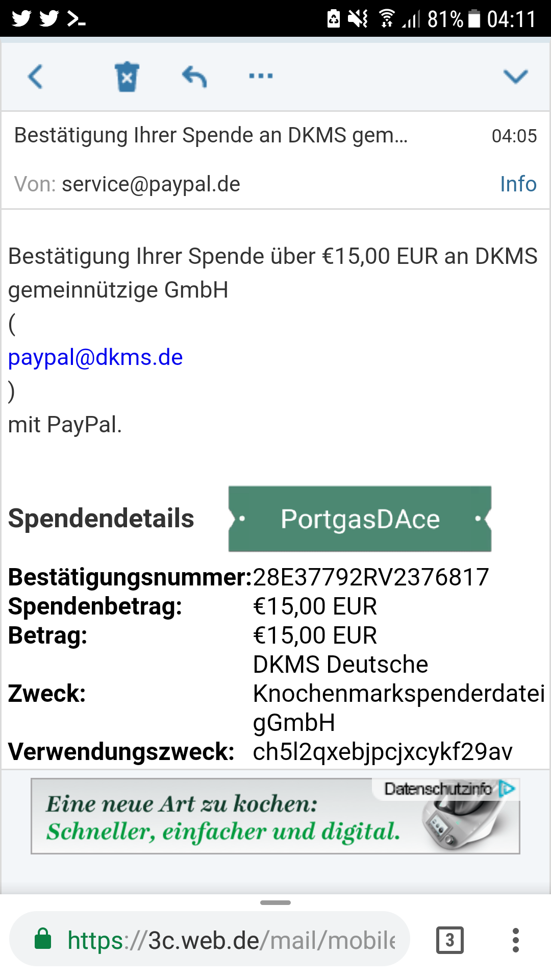Open Datenschutzinfo ad choices icon
The image size is (551, 980).
507,789
